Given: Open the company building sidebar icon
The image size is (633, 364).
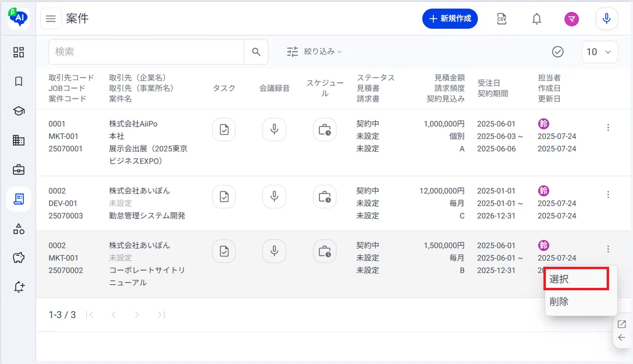Looking at the screenshot, I should [x=19, y=140].
